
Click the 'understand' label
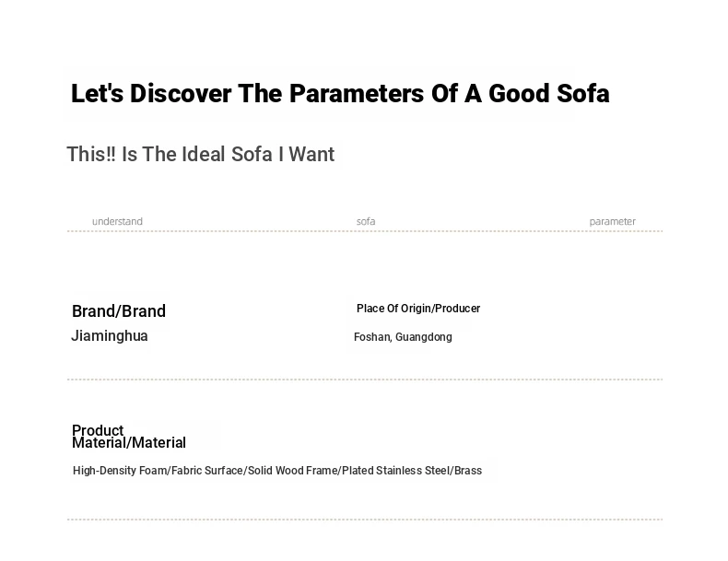pyautogui.click(x=117, y=221)
